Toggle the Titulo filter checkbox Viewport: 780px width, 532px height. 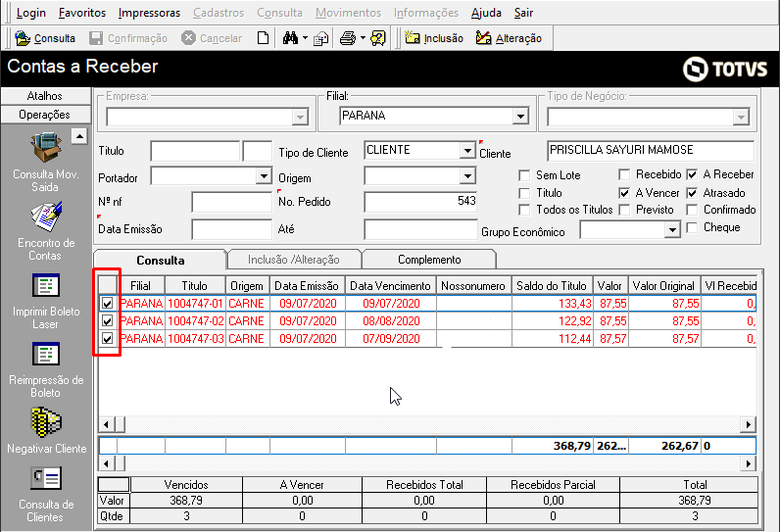point(524,193)
